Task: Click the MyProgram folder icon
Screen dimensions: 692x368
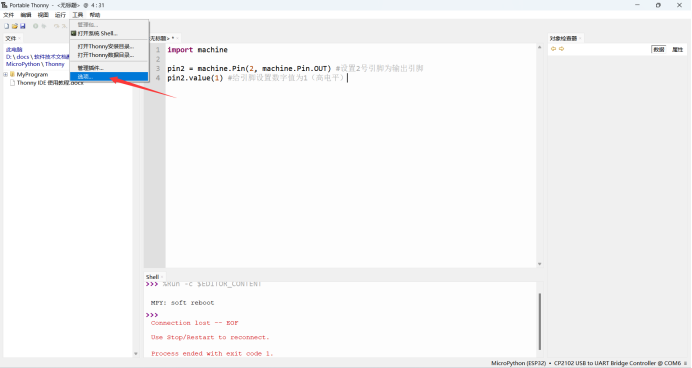Action: [12, 74]
